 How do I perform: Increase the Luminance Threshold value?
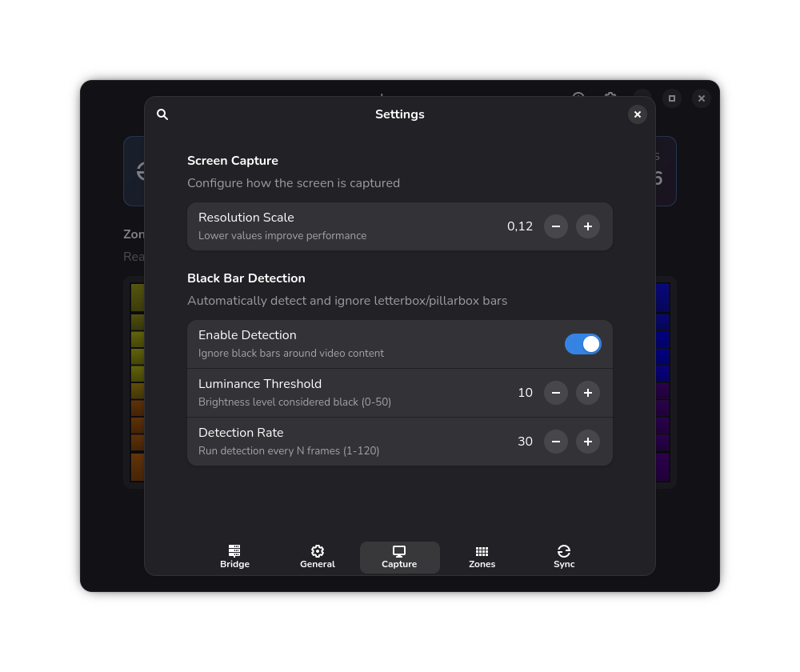coord(588,393)
